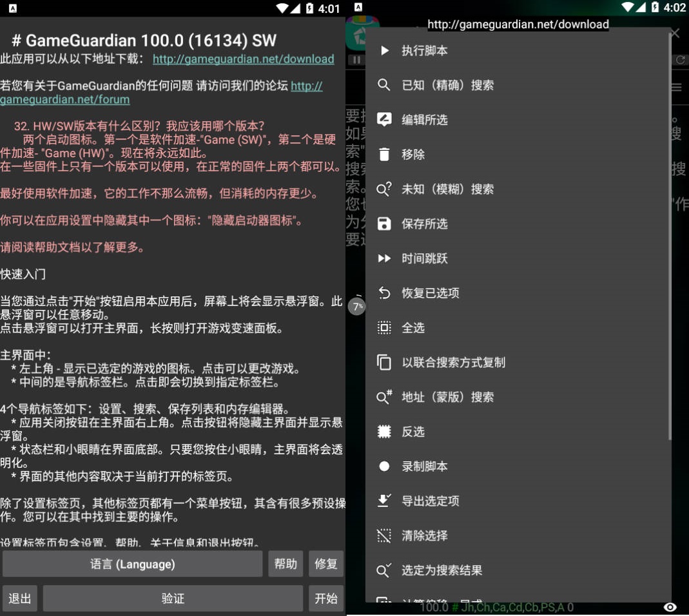Tap the heading GameGuardian 100.0 (16134) SW
Screen dimensions: 689x616
pos(144,41)
